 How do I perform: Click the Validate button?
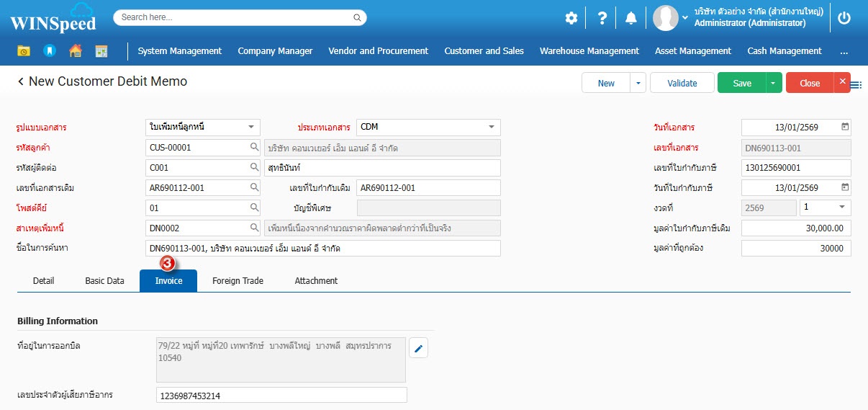click(x=682, y=83)
